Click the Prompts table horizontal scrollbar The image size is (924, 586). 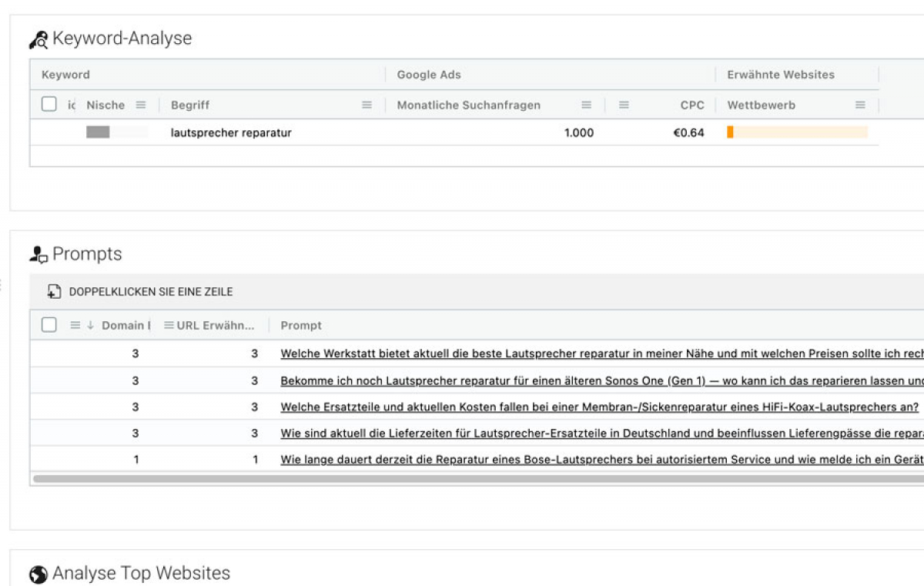(462, 479)
